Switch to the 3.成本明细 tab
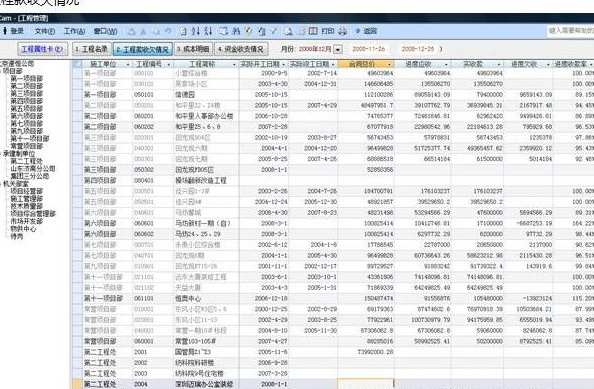Image resolution: width=594 pixels, height=389 pixels. tap(193, 49)
